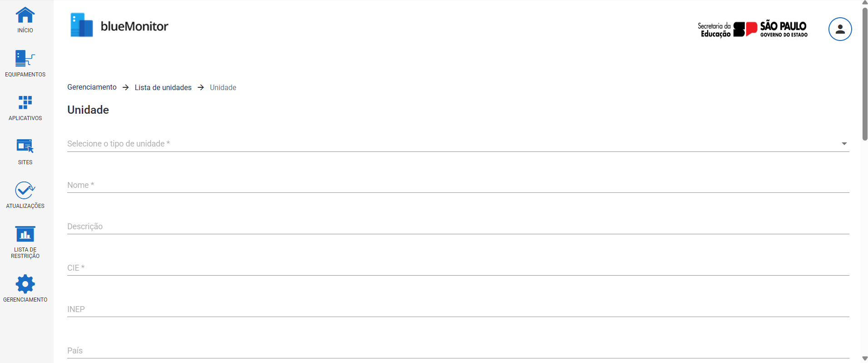Viewport: 868px width, 363px height.
Task: Go back to Lista de unidades breadcrumb
Action: (x=163, y=87)
